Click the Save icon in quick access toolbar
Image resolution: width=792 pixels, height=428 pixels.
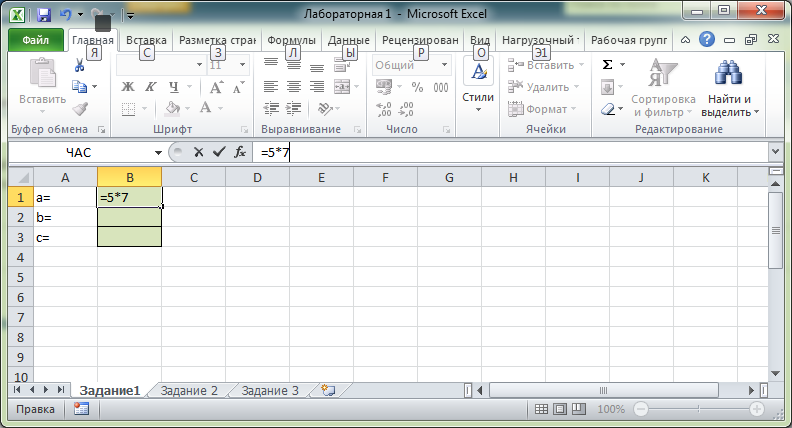(x=44, y=15)
